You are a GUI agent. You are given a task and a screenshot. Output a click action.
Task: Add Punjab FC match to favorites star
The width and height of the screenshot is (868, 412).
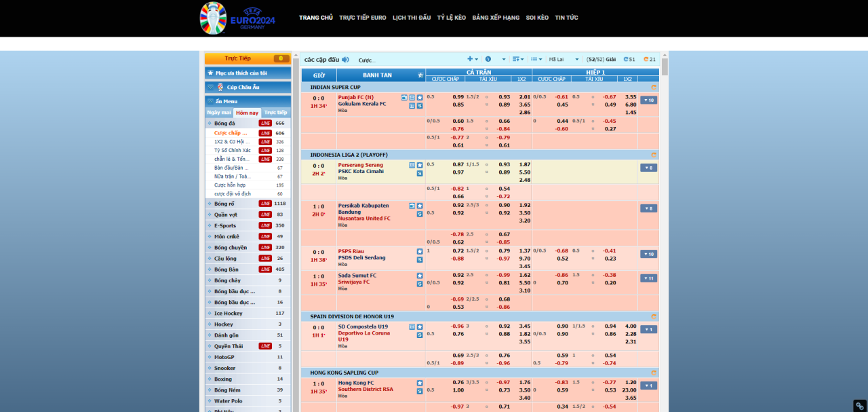tap(420, 98)
